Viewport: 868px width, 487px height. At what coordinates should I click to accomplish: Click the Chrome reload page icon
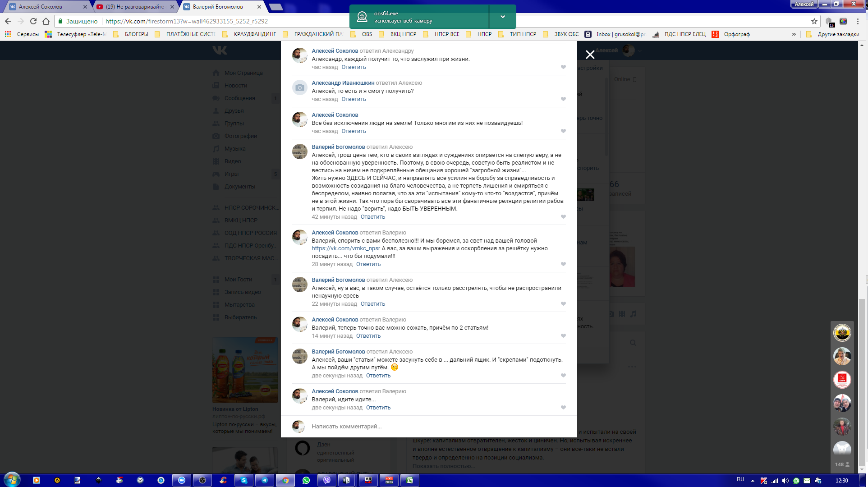pyautogui.click(x=33, y=21)
